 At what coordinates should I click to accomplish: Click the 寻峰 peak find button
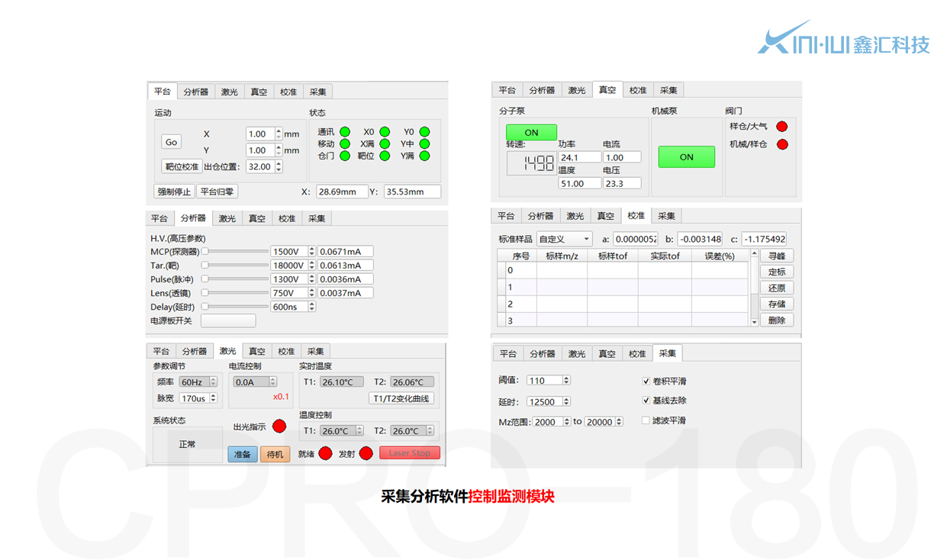(x=777, y=256)
